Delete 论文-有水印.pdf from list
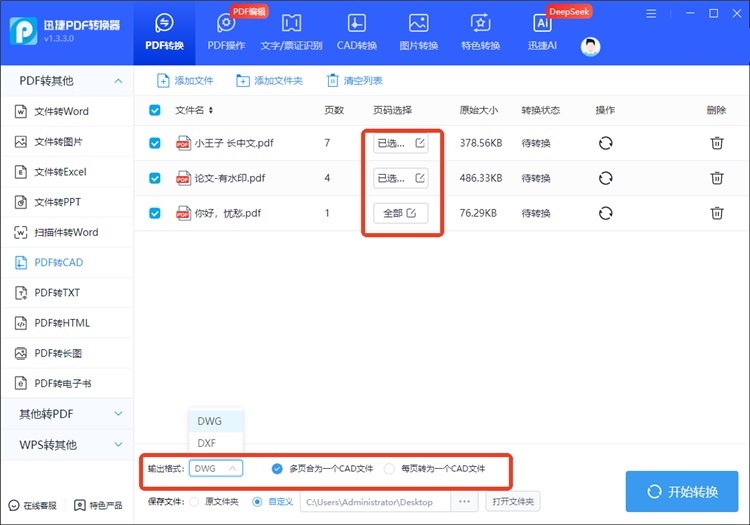750x525 pixels. click(717, 178)
